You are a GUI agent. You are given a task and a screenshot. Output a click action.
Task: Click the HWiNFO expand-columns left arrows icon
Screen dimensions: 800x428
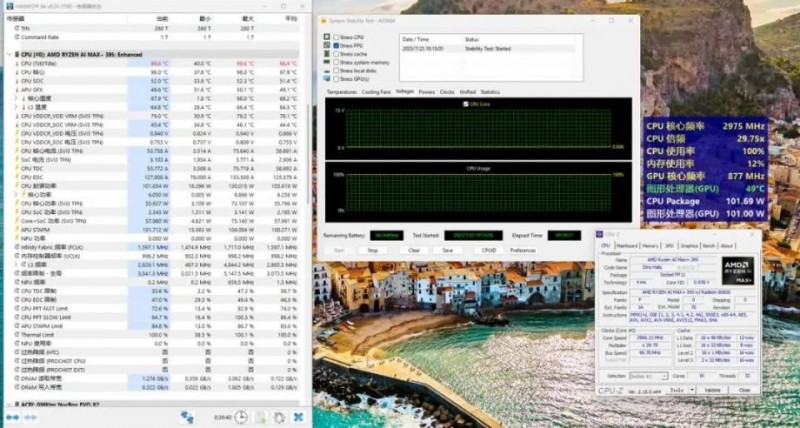click(x=13, y=417)
